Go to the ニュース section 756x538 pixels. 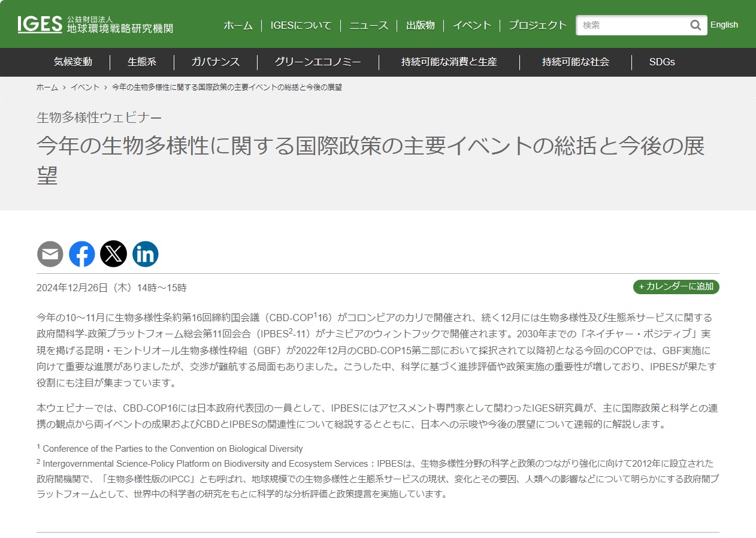click(369, 25)
